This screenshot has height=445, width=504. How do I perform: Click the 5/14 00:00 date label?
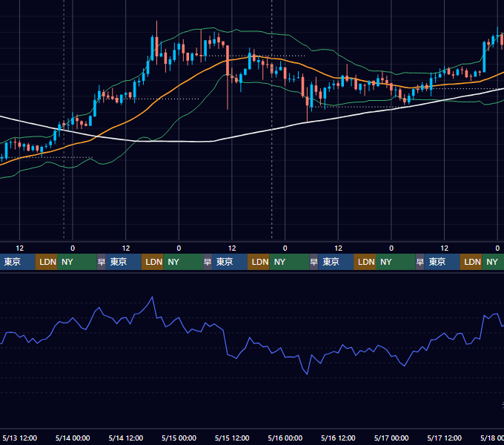(73, 438)
